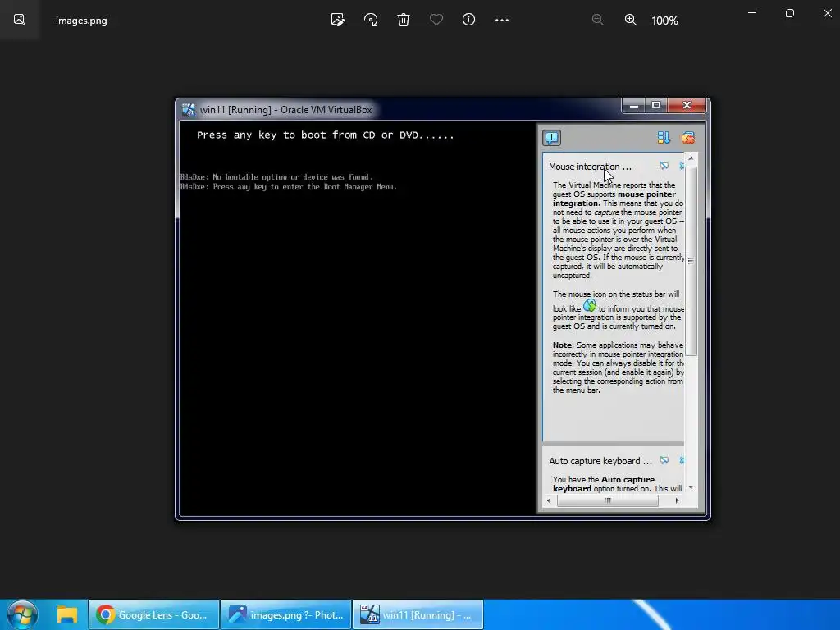
Task: Click the don't-show-again icon beside Mouse integration
Action: (x=664, y=166)
